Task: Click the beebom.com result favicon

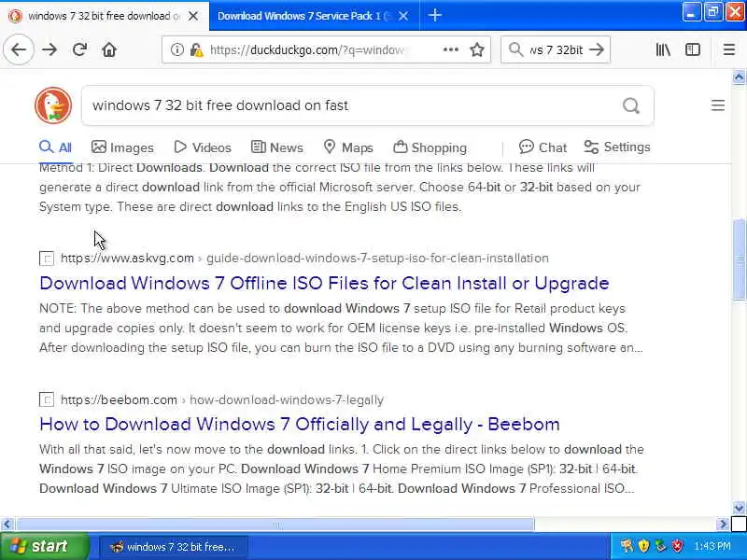Action: [x=47, y=399]
